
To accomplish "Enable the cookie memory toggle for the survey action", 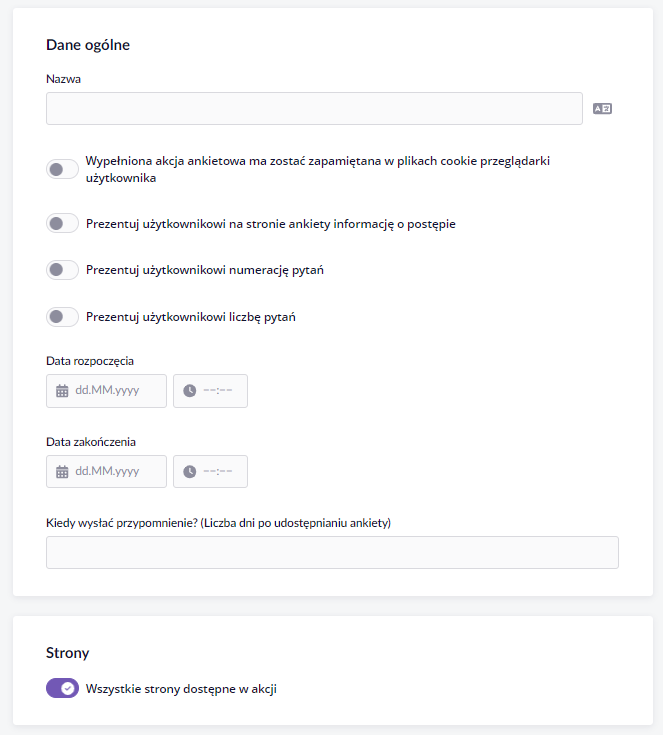I will pos(62,169).
